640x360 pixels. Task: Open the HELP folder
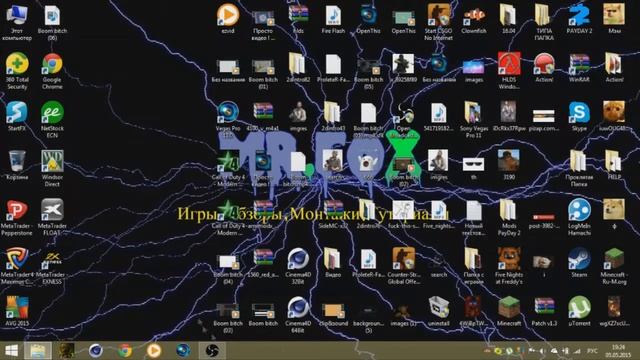click(x=614, y=165)
